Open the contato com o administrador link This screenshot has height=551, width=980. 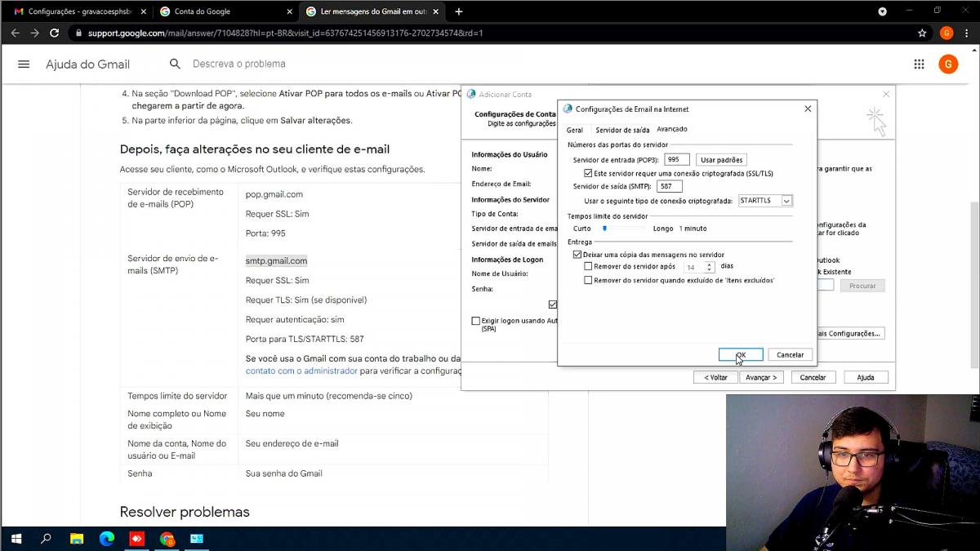point(301,371)
